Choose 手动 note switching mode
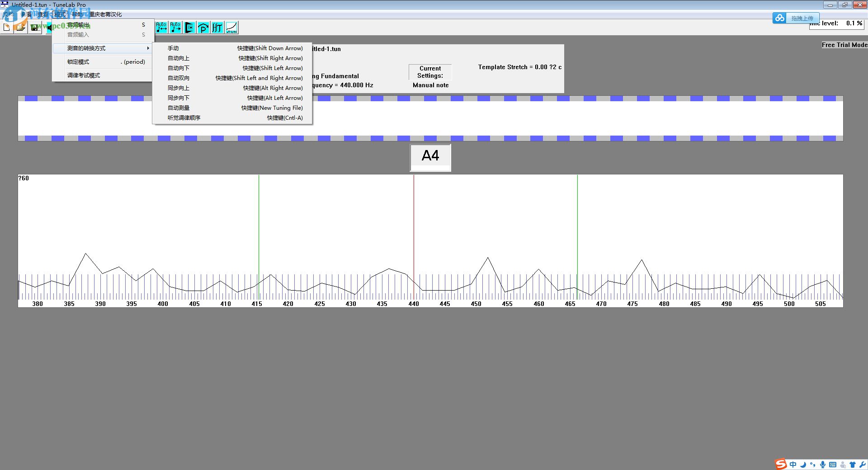The height and width of the screenshot is (470, 868). pos(232,48)
